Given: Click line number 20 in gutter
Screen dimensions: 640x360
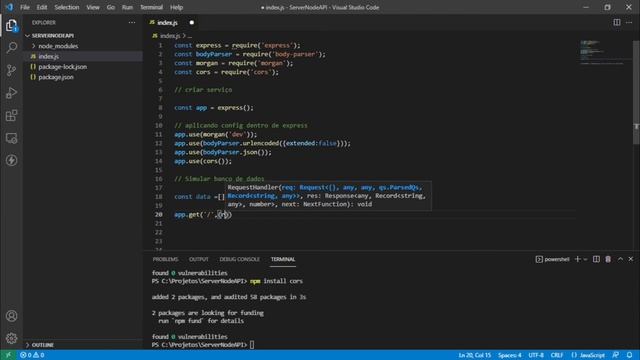Looking at the screenshot, I should coord(158,215).
